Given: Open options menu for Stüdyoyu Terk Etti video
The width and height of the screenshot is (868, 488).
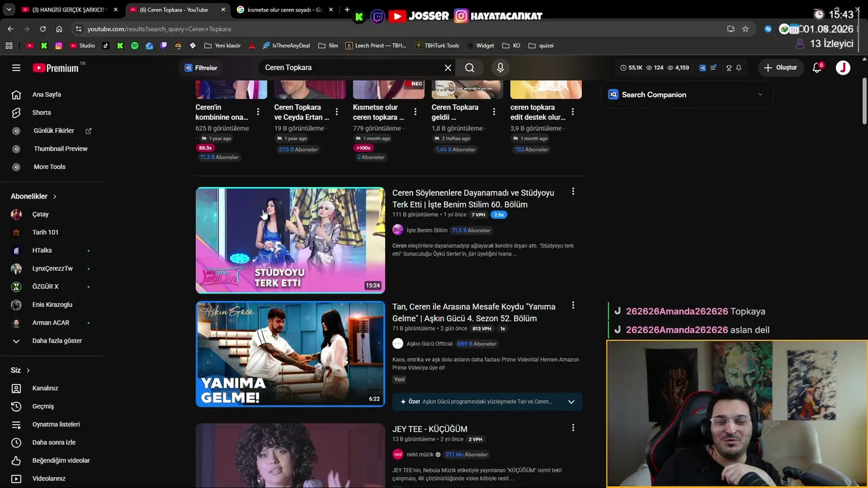Looking at the screenshot, I should click(573, 192).
